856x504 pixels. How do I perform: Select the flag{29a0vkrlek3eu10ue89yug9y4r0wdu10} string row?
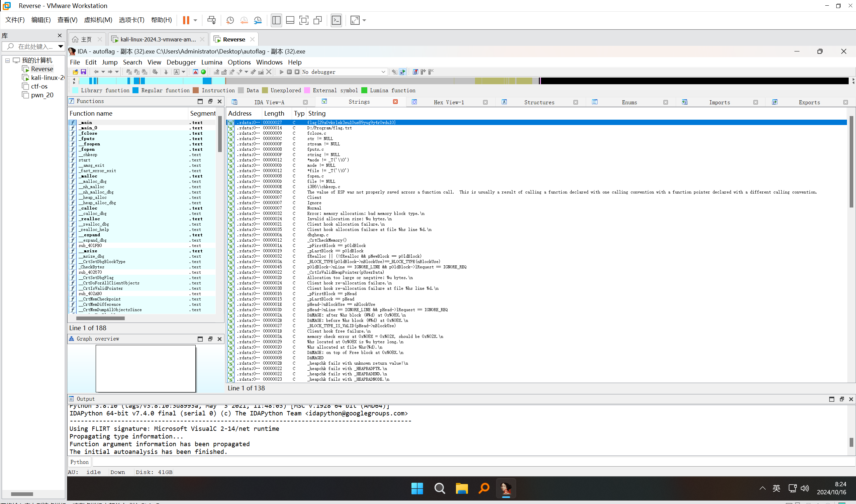pos(537,122)
